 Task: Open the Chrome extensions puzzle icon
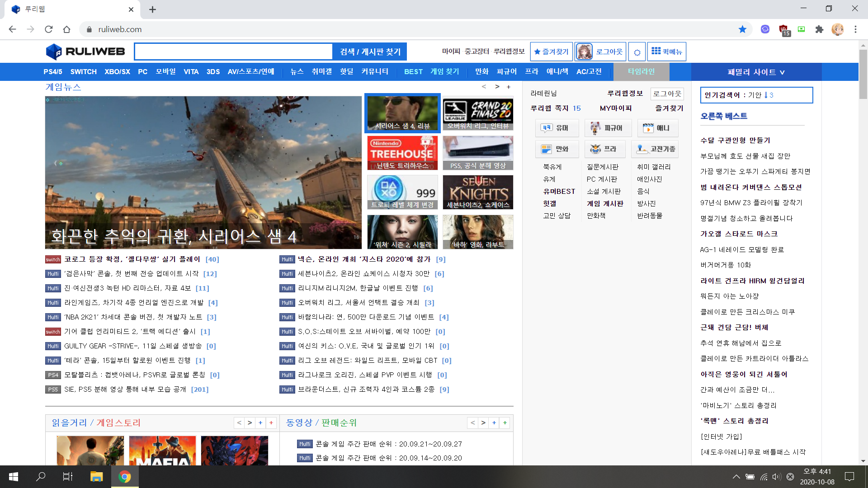tap(819, 29)
